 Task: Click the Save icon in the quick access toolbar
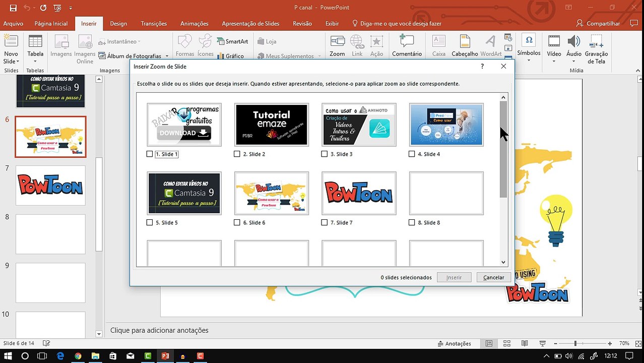pyautogui.click(x=13, y=8)
